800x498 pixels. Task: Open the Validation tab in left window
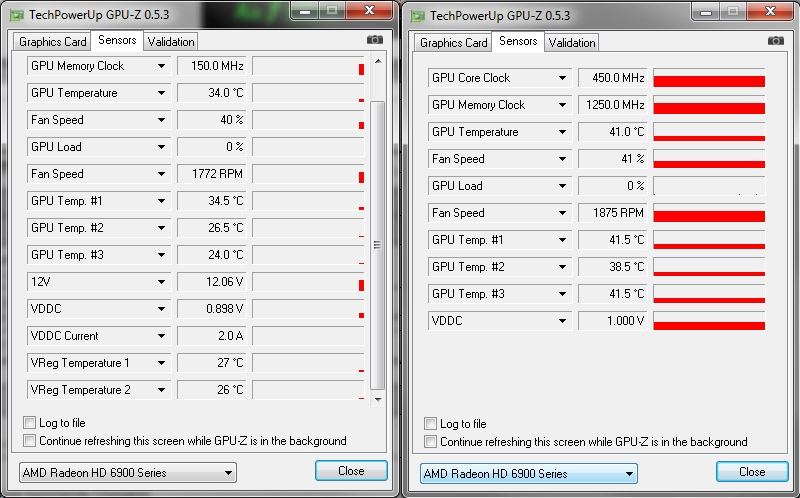[171, 42]
